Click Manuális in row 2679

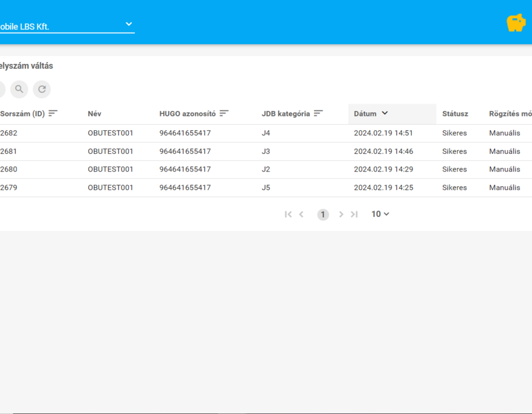point(505,187)
